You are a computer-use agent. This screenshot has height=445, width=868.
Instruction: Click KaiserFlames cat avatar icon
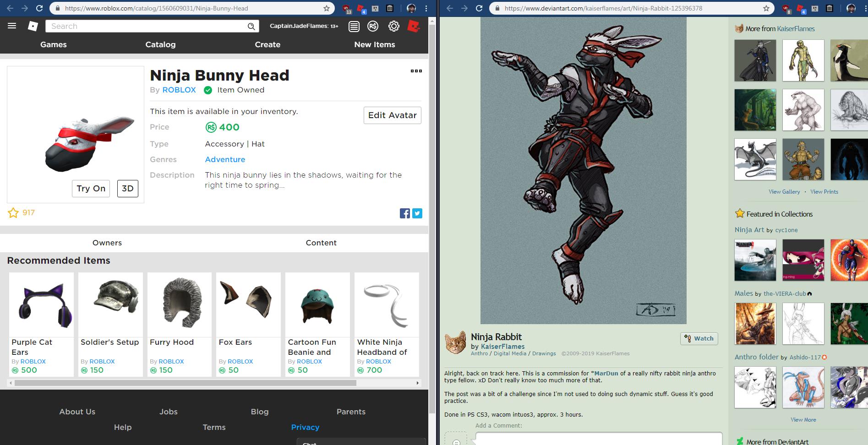(x=455, y=343)
